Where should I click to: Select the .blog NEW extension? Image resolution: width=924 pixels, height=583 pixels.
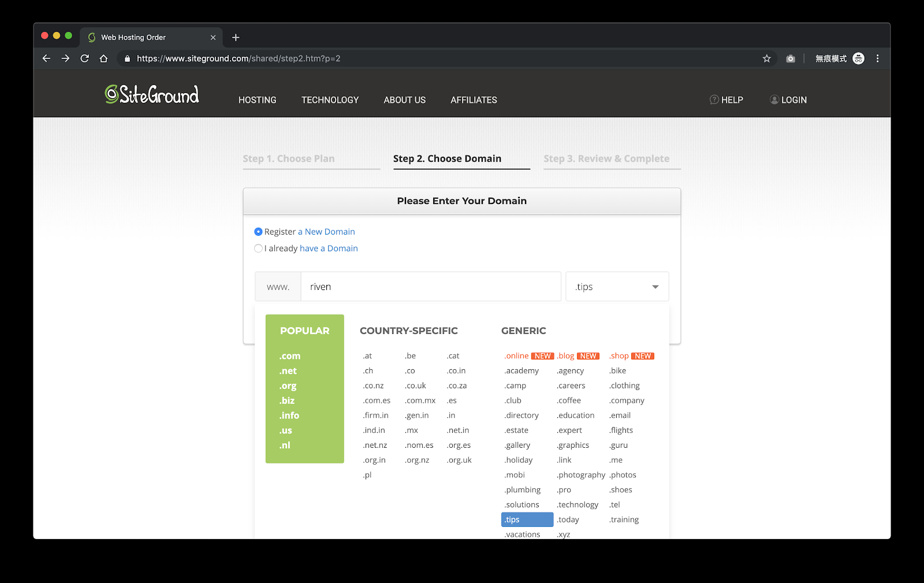click(578, 356)
